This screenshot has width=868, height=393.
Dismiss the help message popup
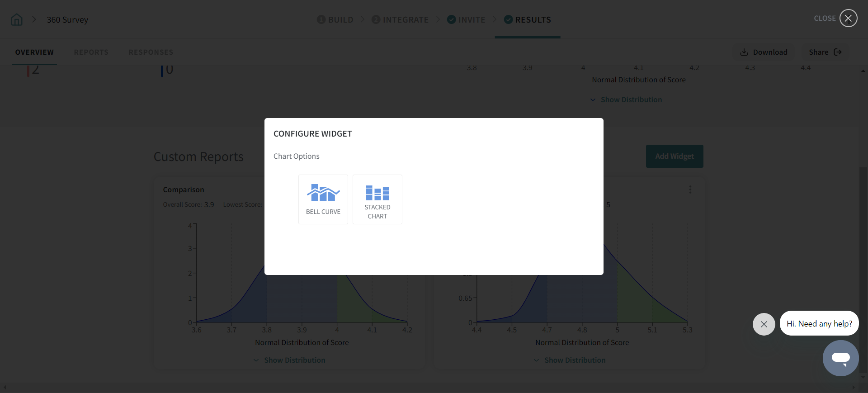click(764, 324)
